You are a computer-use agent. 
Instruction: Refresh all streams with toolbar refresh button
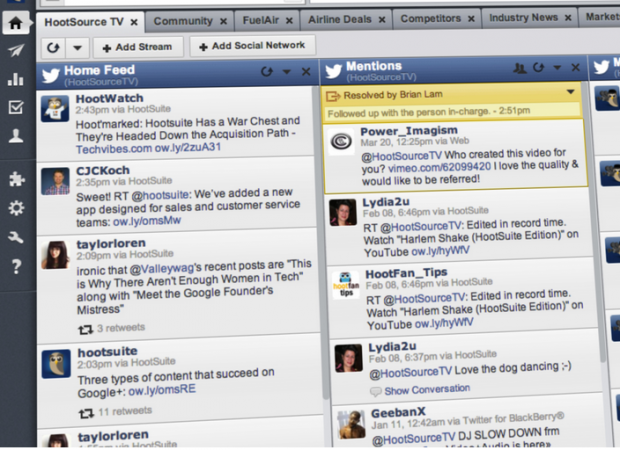point(53,48)
